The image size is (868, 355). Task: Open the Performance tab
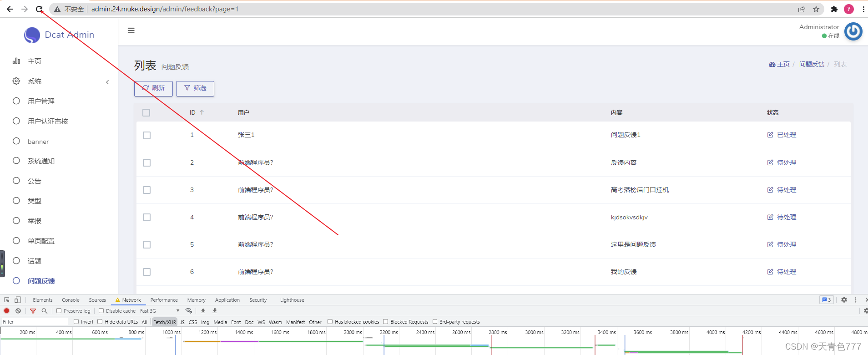pyautogui.click(x=164, y=300)
